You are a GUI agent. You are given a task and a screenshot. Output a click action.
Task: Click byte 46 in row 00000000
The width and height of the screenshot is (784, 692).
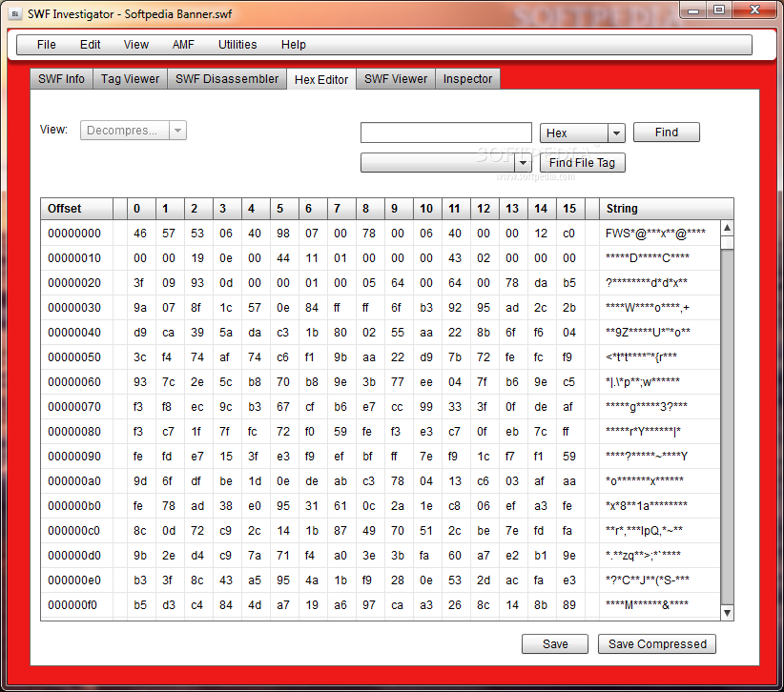click(x=140, y=234)
